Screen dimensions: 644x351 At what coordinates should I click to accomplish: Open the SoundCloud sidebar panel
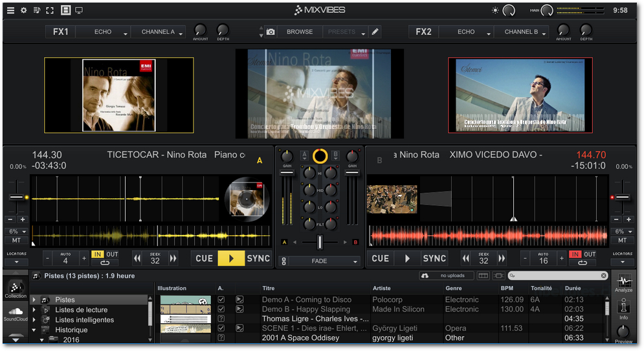16,313
